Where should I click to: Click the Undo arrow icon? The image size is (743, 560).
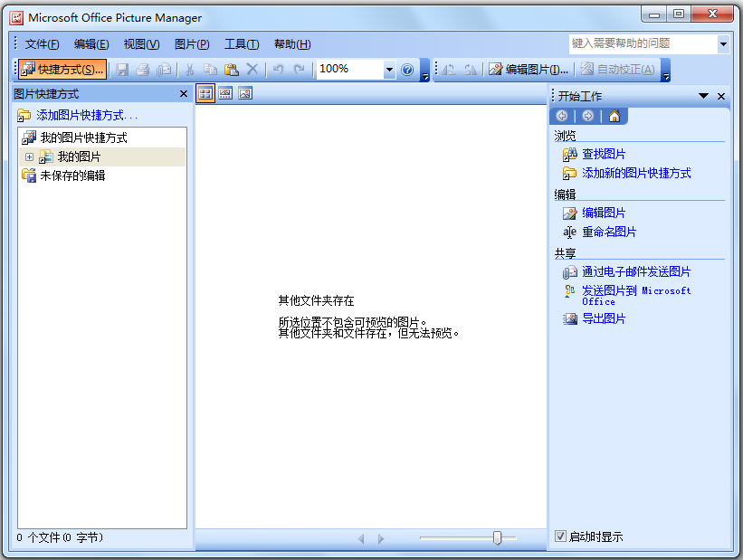pos(278,70)
